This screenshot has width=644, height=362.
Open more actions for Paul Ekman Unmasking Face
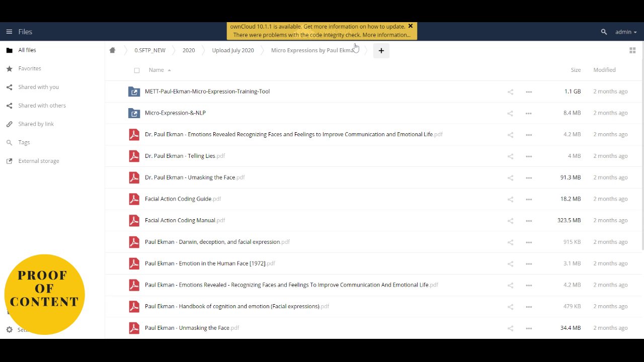[529, 328]
